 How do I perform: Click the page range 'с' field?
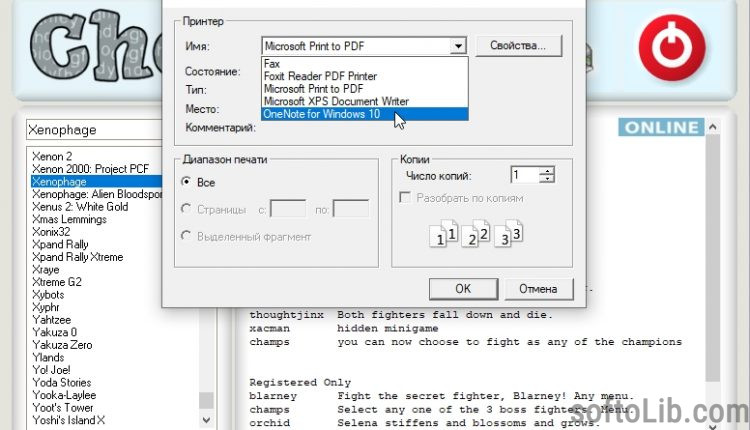(288, 209)
